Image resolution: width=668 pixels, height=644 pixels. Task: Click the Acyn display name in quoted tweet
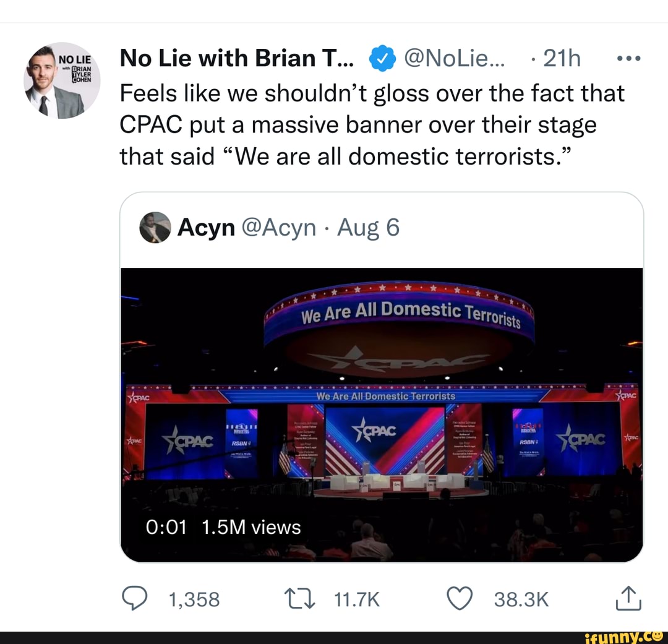(206, 228)
